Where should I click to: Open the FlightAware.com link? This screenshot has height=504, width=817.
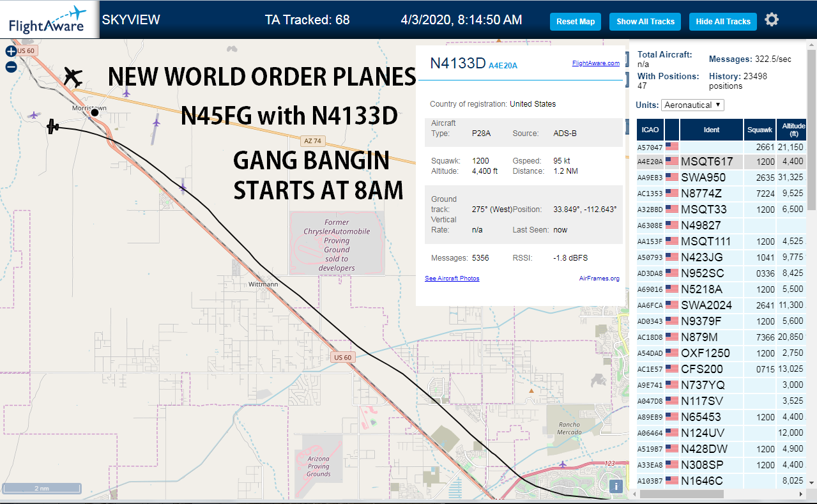[x=595, y=63]
